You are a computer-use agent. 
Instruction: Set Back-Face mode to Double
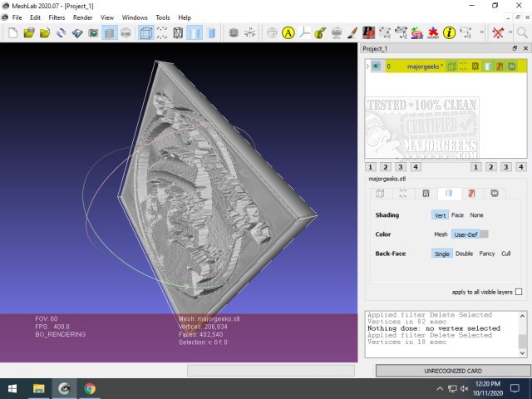click(x=464, y=254)
